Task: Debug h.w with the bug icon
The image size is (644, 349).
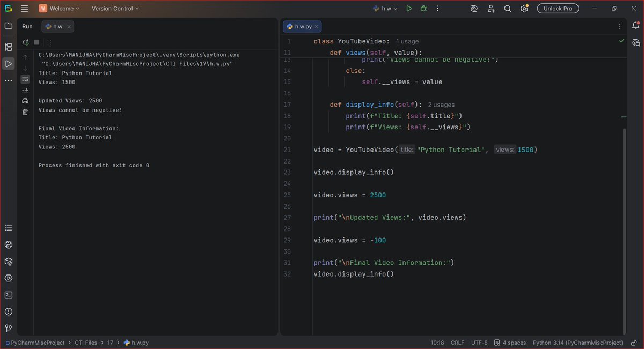Action: pyautogui.click(x=424, y=9)
